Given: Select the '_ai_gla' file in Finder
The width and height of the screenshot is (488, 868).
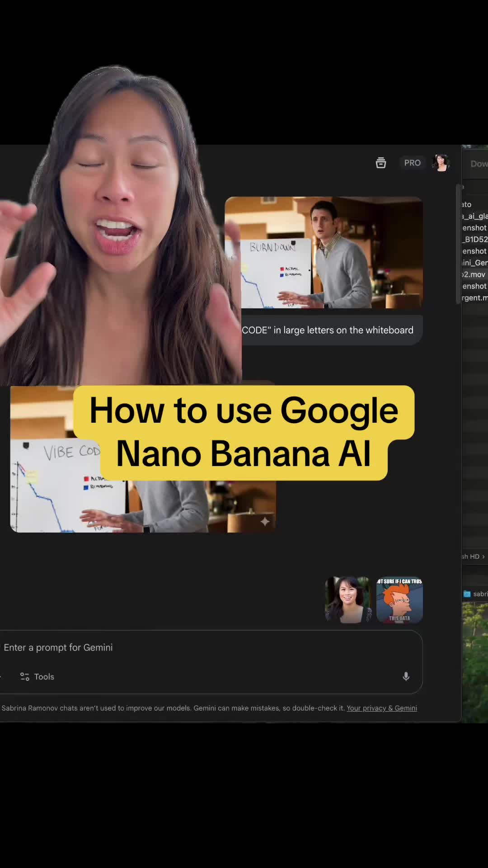Looking at the screenshot, I should (474, 216).
